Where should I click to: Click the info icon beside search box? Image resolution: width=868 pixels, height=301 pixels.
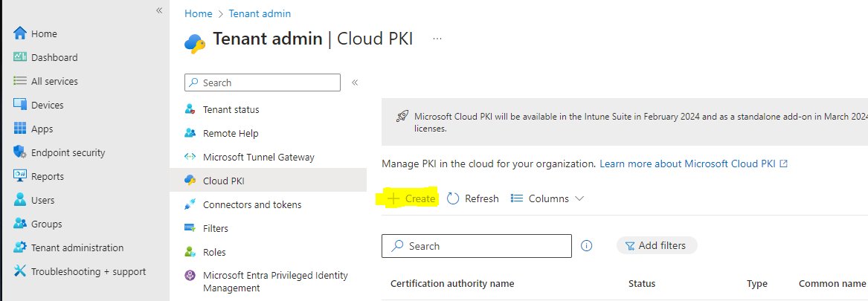click(x=586, y=246)
